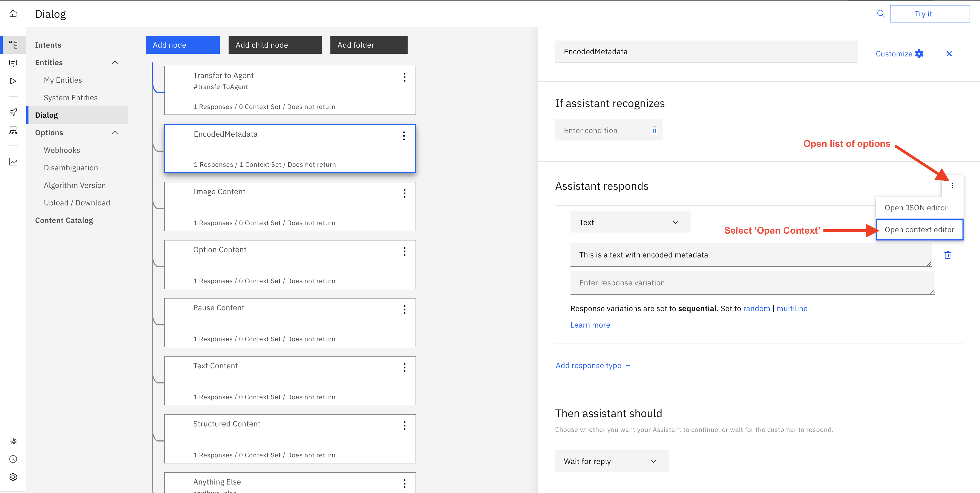Open the Text response type dropdown
Image resolution: width=980 pixels, height=493 pixels.
(630, 222)
